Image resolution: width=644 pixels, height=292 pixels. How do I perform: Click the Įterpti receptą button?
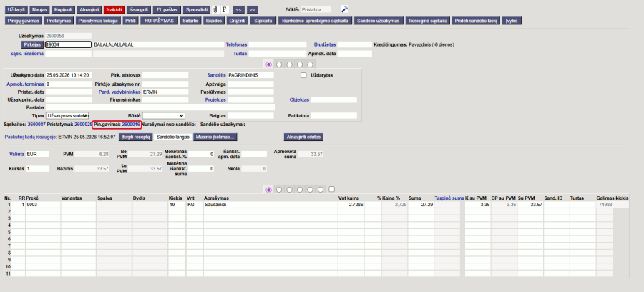pos(135,137)
